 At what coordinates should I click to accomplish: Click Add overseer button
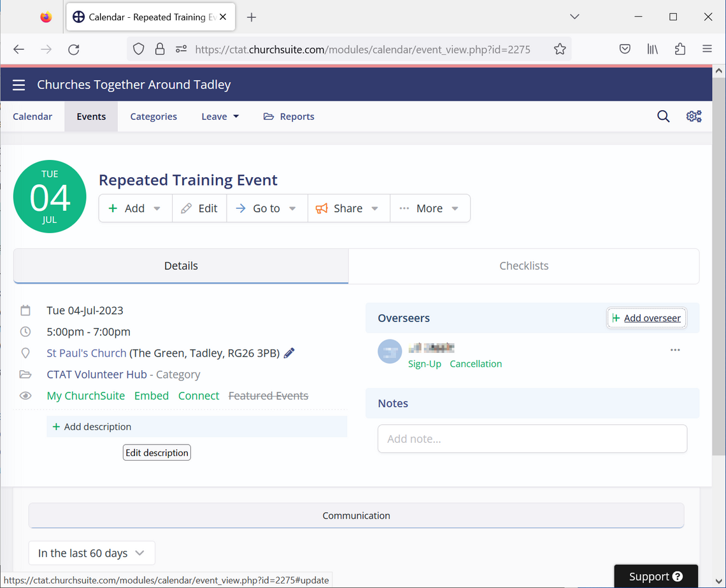(646, 318)
